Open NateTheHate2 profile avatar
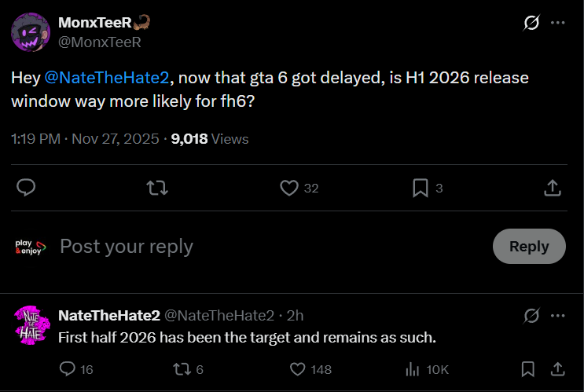This screenshot has height=392, width=584. [x=30, y=324]
